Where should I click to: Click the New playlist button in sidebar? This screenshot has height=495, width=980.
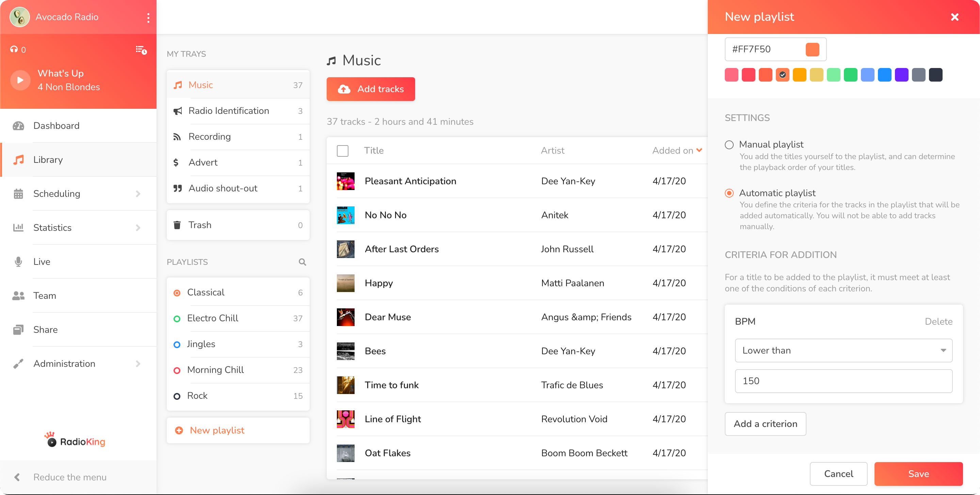coord(238,430)
